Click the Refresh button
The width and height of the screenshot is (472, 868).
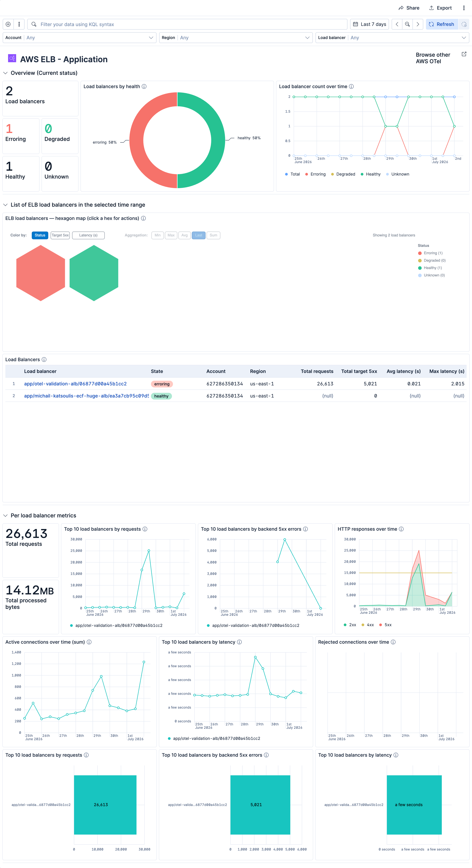(442, 24)
